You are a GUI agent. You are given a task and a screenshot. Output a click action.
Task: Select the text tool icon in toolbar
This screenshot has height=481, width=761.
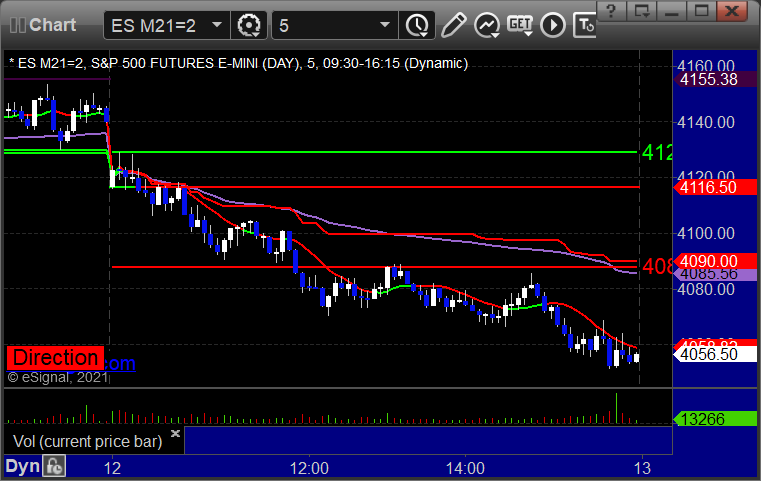(584, 25)
